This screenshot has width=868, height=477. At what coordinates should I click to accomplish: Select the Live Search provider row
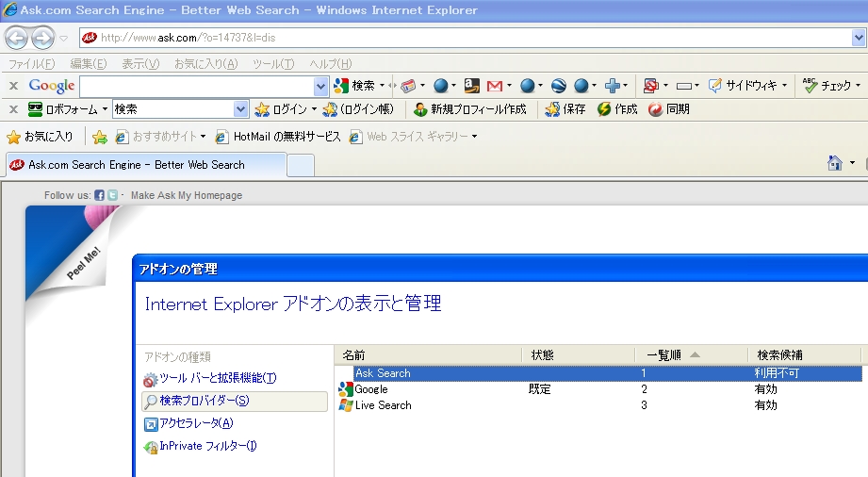pos(599,405)
